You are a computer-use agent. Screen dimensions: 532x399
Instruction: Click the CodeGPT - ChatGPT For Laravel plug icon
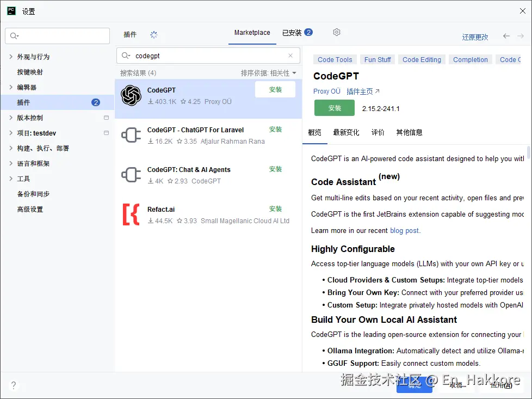131,135
